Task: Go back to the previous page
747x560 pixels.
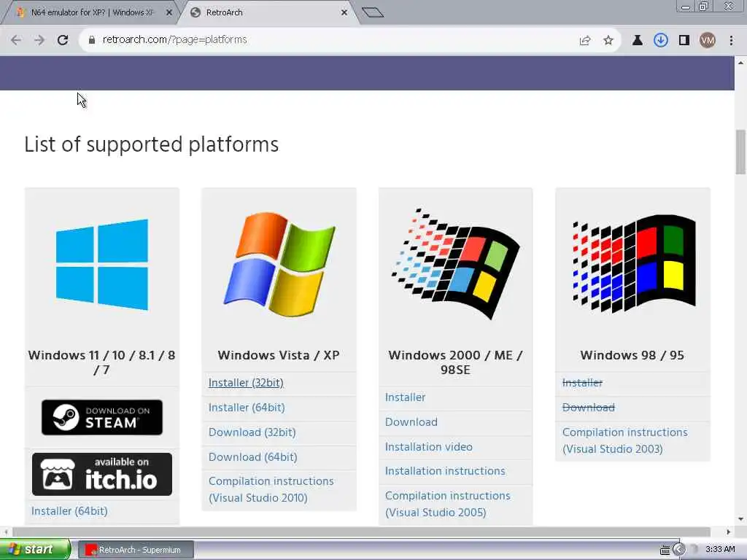Action: [x=16, y=40]
